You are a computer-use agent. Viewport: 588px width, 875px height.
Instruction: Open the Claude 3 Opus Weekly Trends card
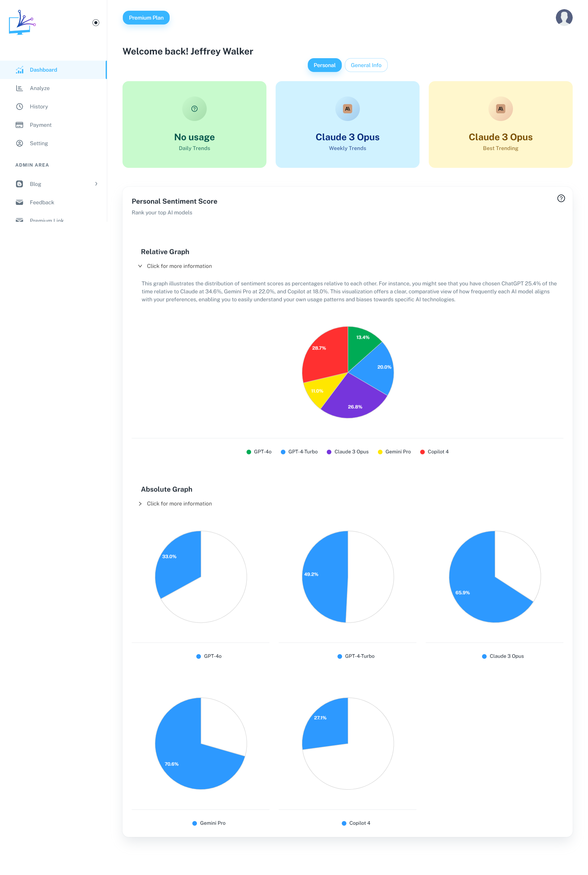347,125
